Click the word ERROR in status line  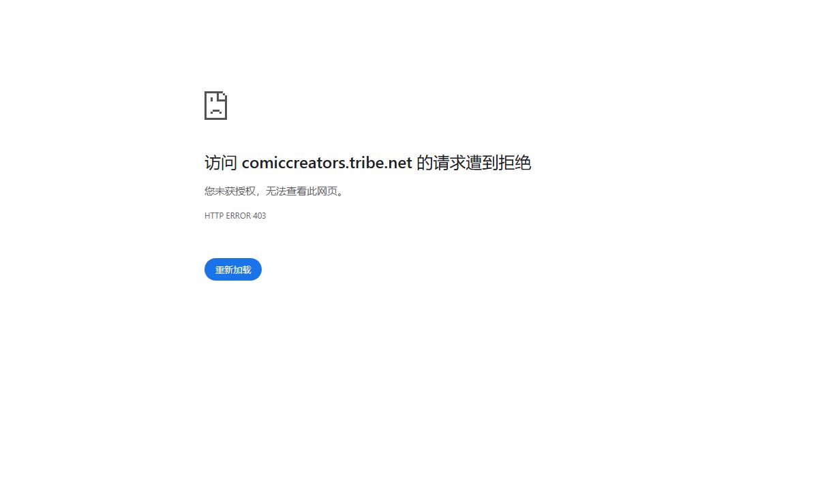click(x=238, y=216)
